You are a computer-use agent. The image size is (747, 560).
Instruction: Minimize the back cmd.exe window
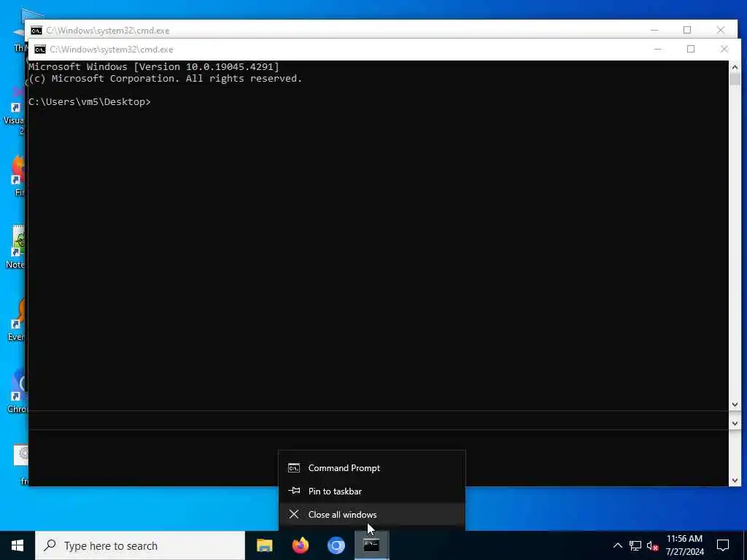[654, 30]
